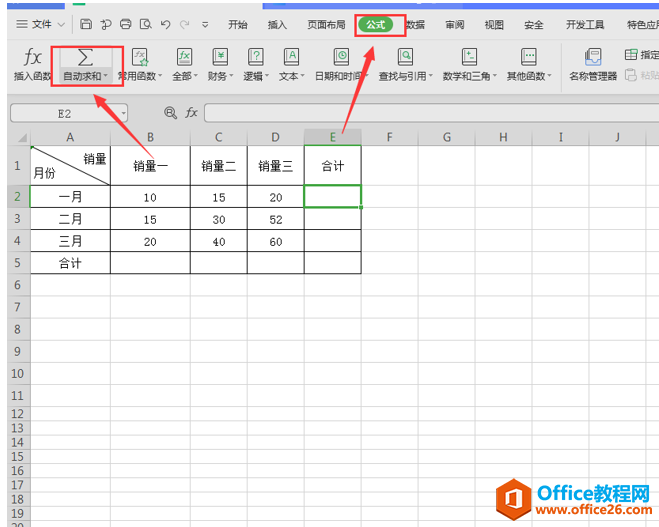Click the formula bar input field
Viewport: 659px width, 527px height.
tap(432, 113)
